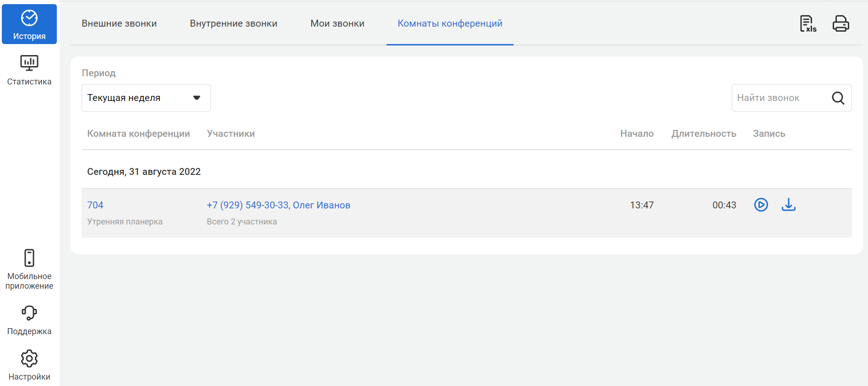Switch to Внутренние звонки tab

pyautogui.click(x=233, y=23)
